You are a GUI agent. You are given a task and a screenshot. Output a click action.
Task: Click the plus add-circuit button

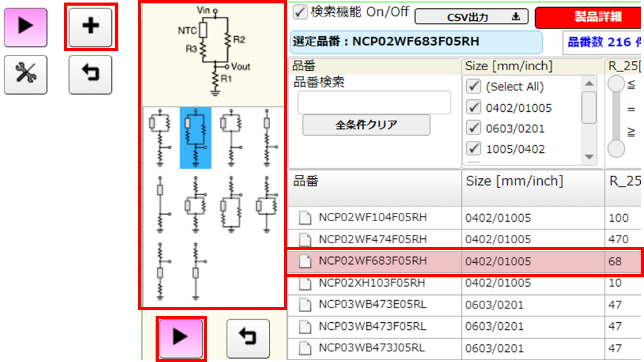click(x=90, y=27)
